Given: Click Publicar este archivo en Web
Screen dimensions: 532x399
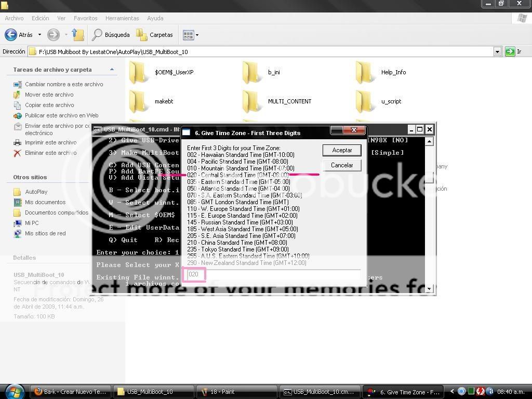Looking at the screenshot, I should 61,115.
